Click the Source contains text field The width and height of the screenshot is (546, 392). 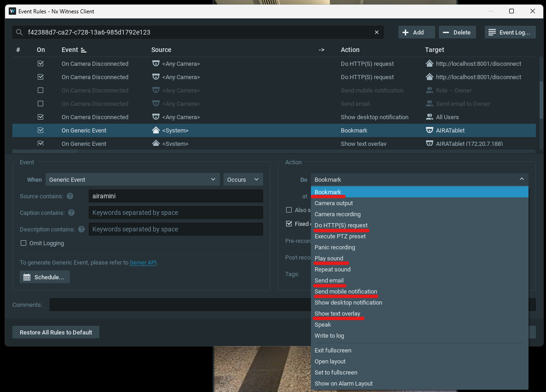click(176, 196)
